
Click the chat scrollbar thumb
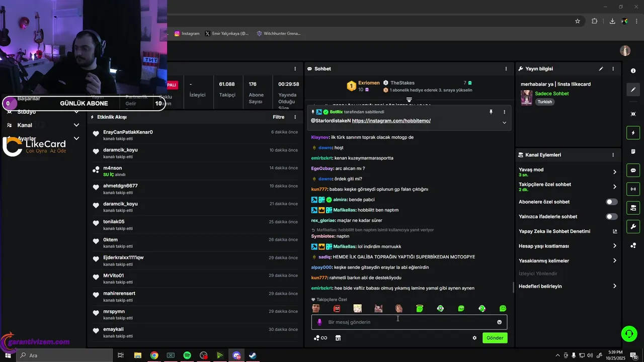click(513, 288)
